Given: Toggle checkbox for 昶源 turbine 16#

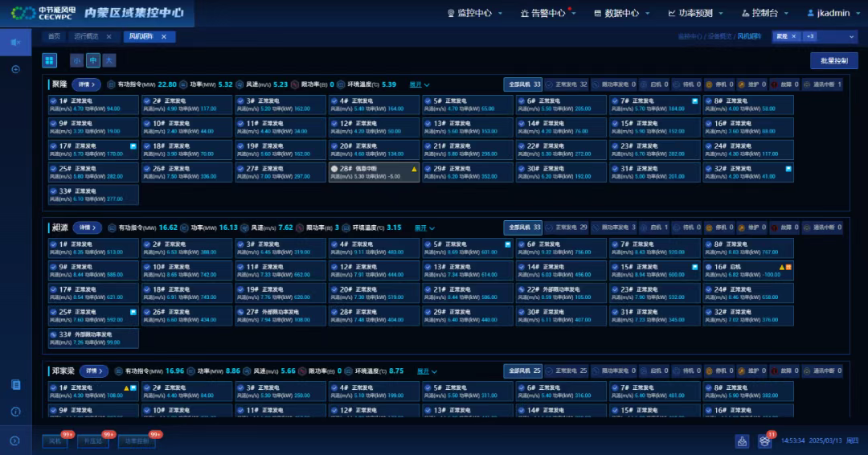Looking at the screenshot, I should pyautogui.click(x=710, y=267).
